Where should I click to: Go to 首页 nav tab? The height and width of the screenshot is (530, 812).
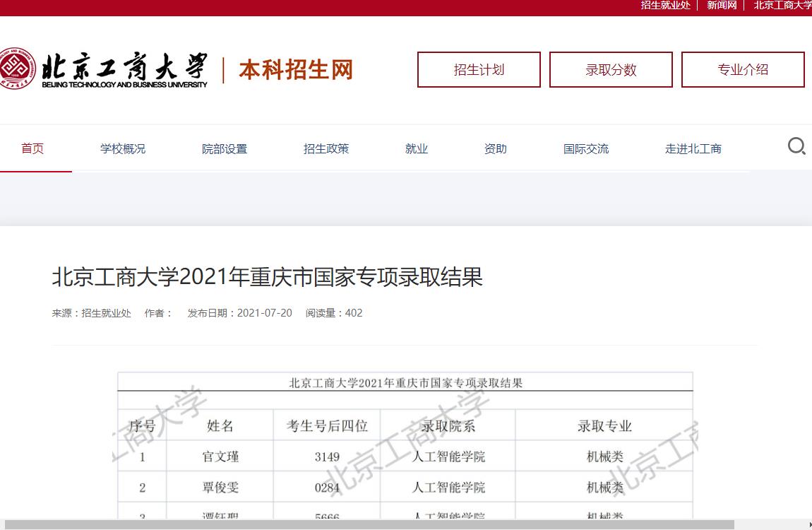(32, 148)
